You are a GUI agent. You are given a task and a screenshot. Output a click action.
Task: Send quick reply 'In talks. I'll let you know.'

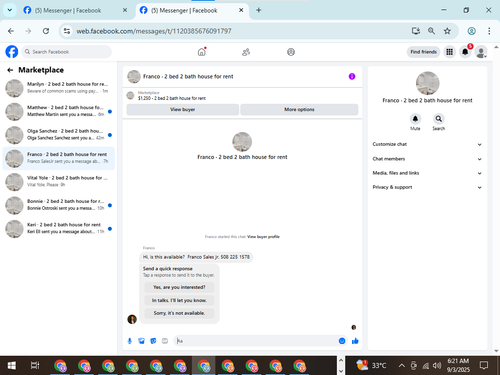(179, 300)
